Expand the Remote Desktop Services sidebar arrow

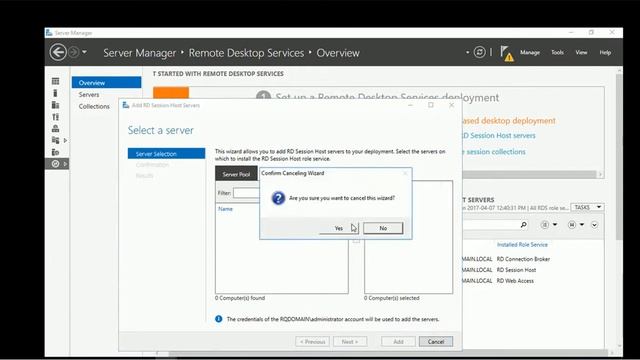tap(65, 164)
